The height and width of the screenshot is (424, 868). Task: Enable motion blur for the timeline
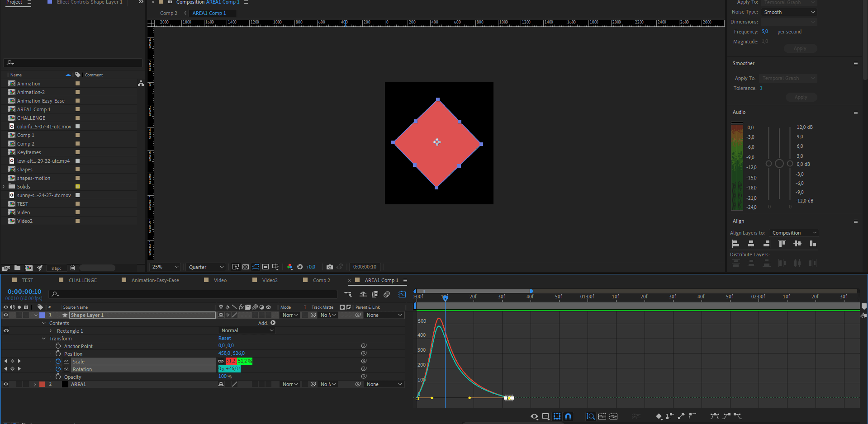coord(387,294)
